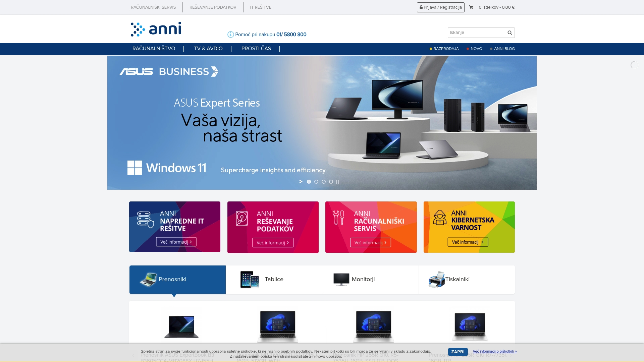Viewport: 644px width, 362px height.
Task: Click the printer icon on the Tiskalniki tab
Action: click(x=435, y=279)
